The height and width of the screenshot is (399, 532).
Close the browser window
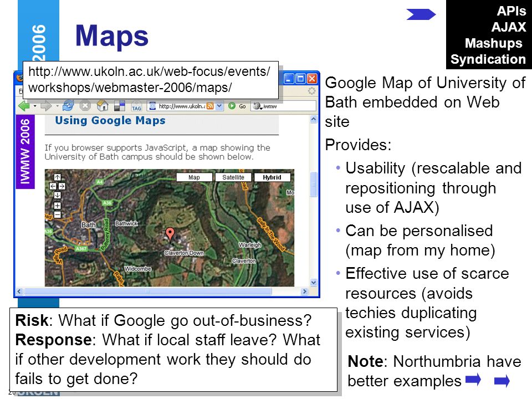tap(312, 79)
